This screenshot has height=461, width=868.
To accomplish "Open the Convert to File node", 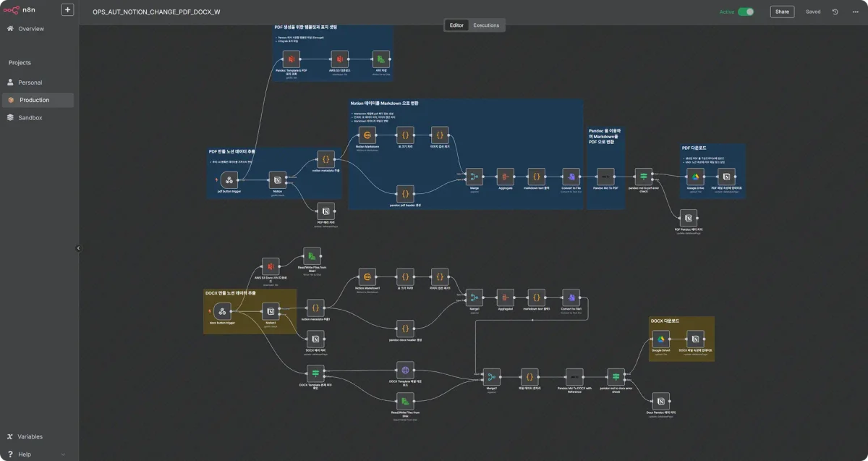I will click(571, 176).
